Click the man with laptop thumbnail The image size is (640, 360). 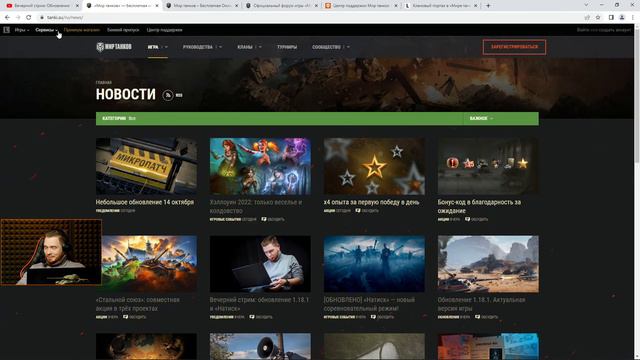coord(260,264)
